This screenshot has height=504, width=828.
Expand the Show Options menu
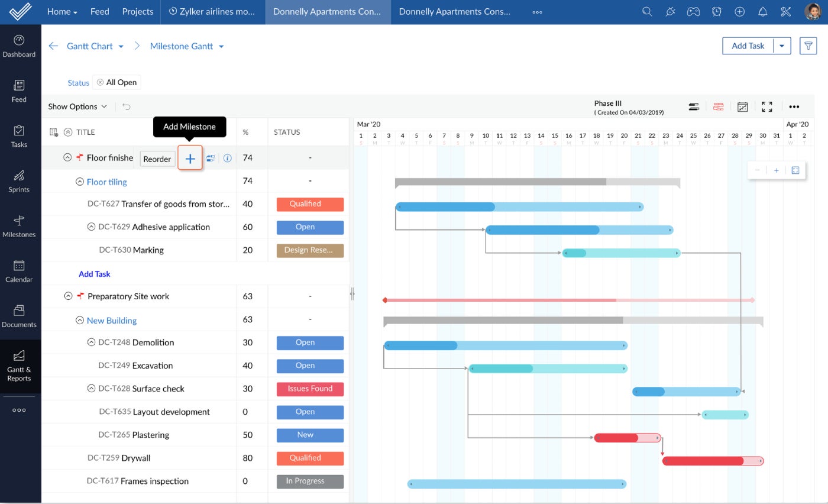point(77,106)
